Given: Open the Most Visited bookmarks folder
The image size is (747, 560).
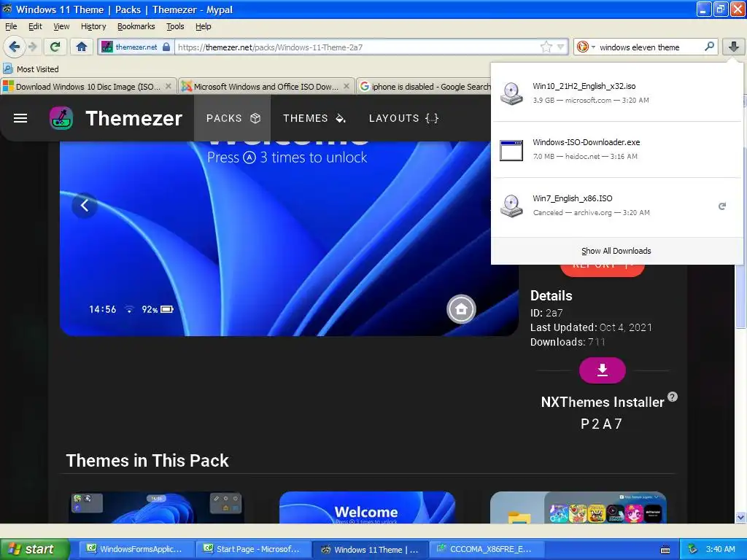Looking at the screenshot, I should pos(31,69).
